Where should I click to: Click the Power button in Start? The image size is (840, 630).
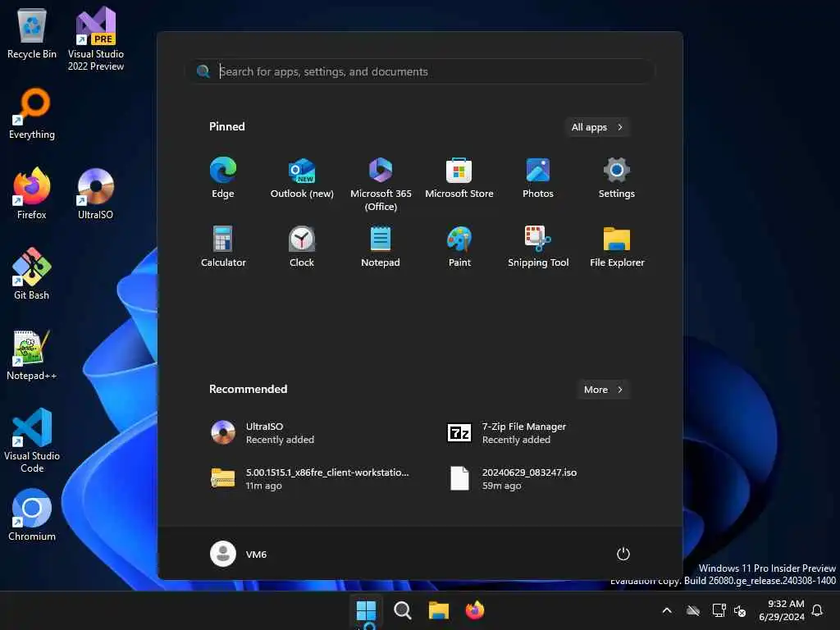pyautogui.click(x=623, y=554)
